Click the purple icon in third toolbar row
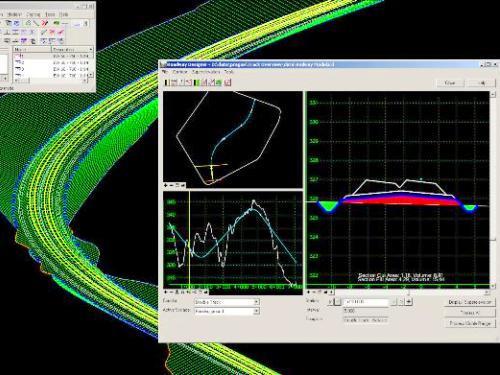 [x=24, y=41]
